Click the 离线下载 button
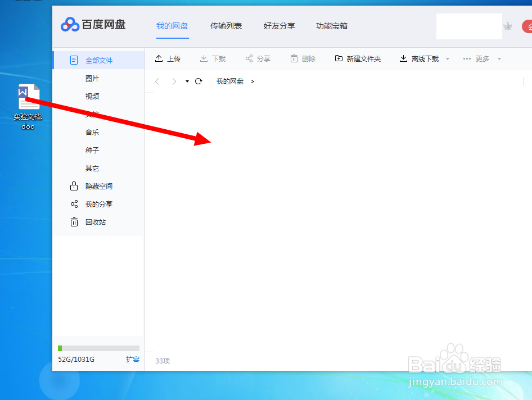This screenshot has width=532, height=400. click(x=419, y=58)
